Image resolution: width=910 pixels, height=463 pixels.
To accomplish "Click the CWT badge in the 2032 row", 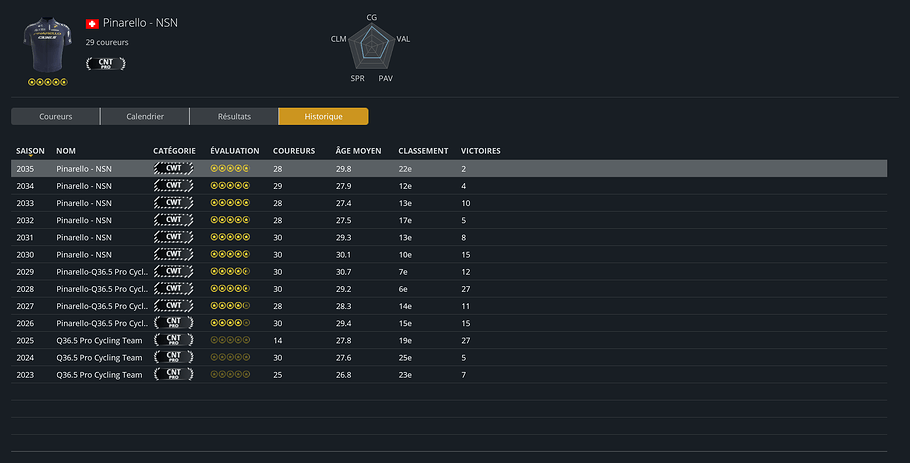I will click(174, 220).
